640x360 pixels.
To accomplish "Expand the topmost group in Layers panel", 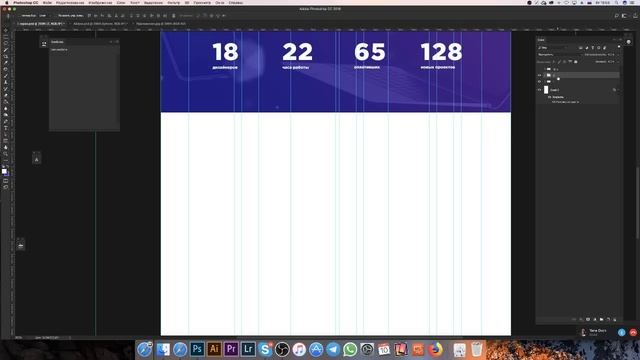I will [x=544, y=69].
